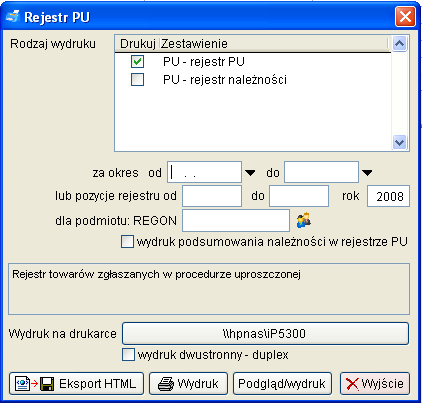Image resolution: width=422 pixels, height=403 pixels.
Task: Click the 'za okres od' date field
Action: (x=204, y=172)
